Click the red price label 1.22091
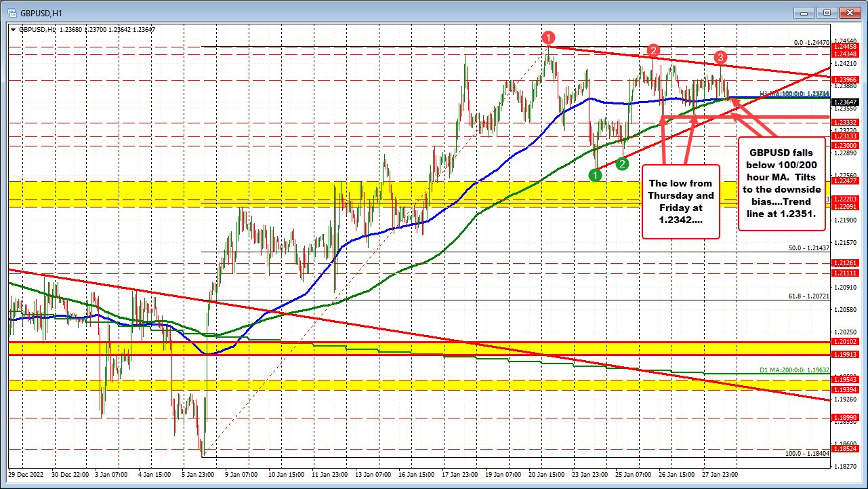 (847, 206)
